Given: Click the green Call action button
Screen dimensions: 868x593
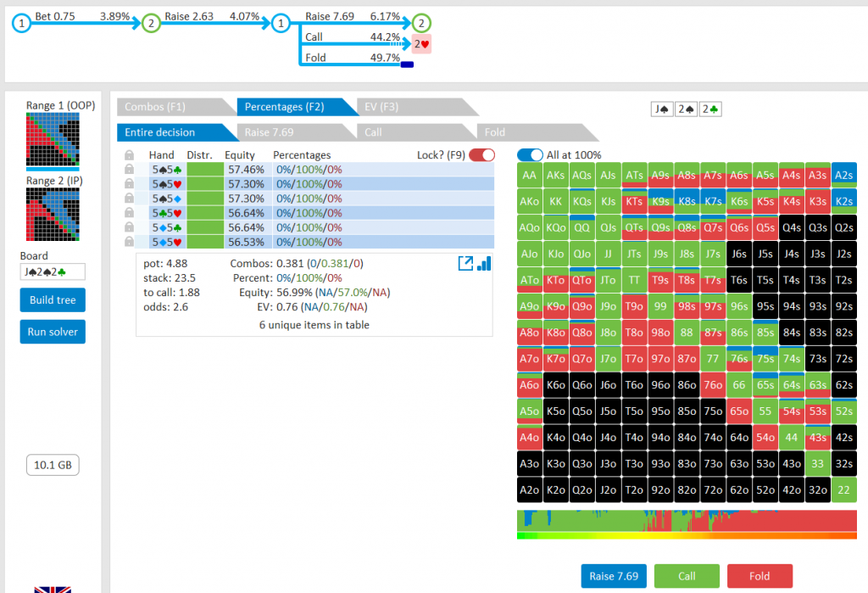Looking at the screenshot, I should click(x=687, y=576).
